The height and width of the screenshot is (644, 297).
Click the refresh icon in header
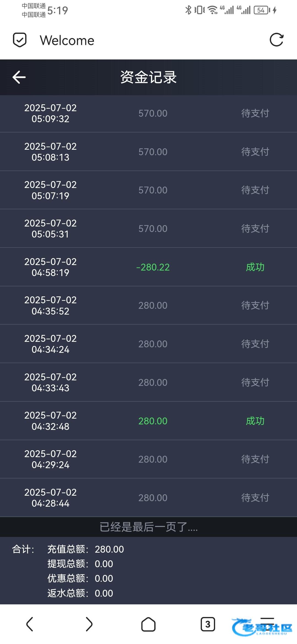(x=276, y=40)
